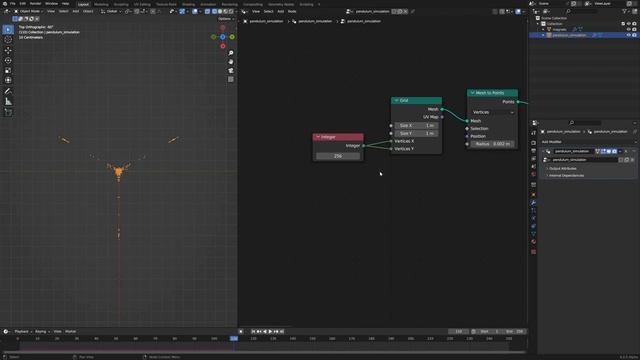Image resolution: width=640 pixels, height=360 pixels.
Task: Select the Cursor tool in viewport toolbar
Action: tap(8, 40)
